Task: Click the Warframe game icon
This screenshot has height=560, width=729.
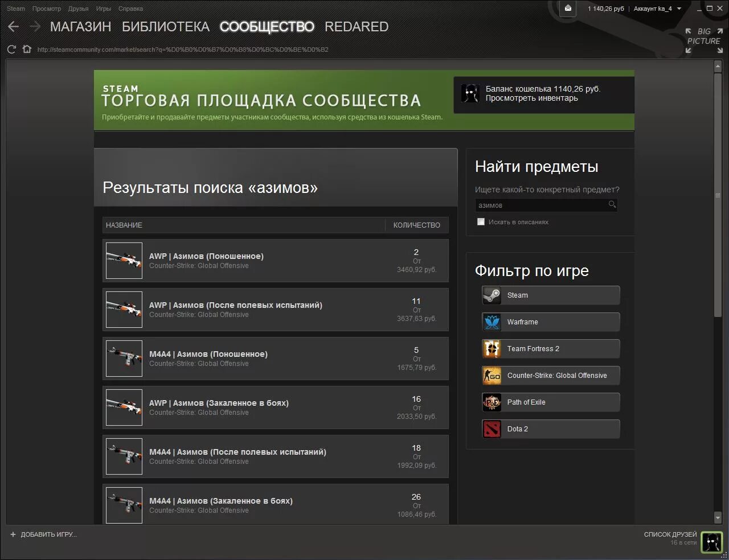Action: (492, 322)
